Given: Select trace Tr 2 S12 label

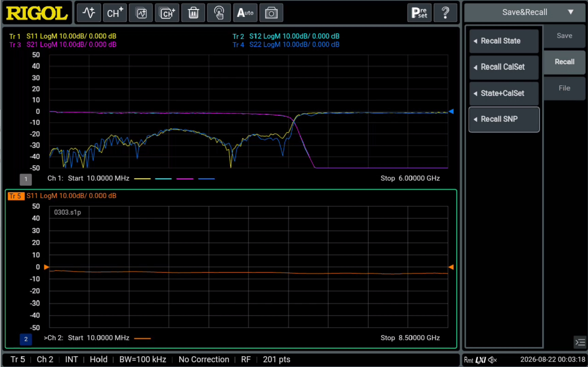Looking at the screenshot, I should tap(286, 36).
